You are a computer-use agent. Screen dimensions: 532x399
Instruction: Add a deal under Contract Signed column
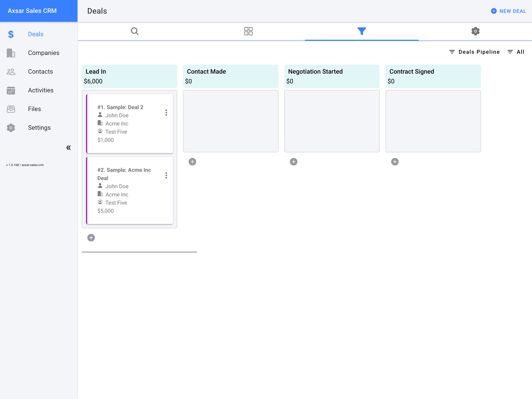pyautogui.click(x=395, y=162)
